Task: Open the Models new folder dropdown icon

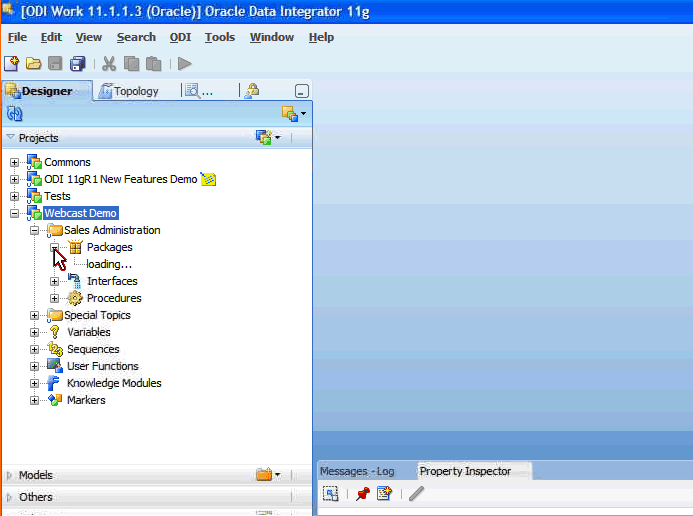Action: pyautogui.click(x=268, y=475)
